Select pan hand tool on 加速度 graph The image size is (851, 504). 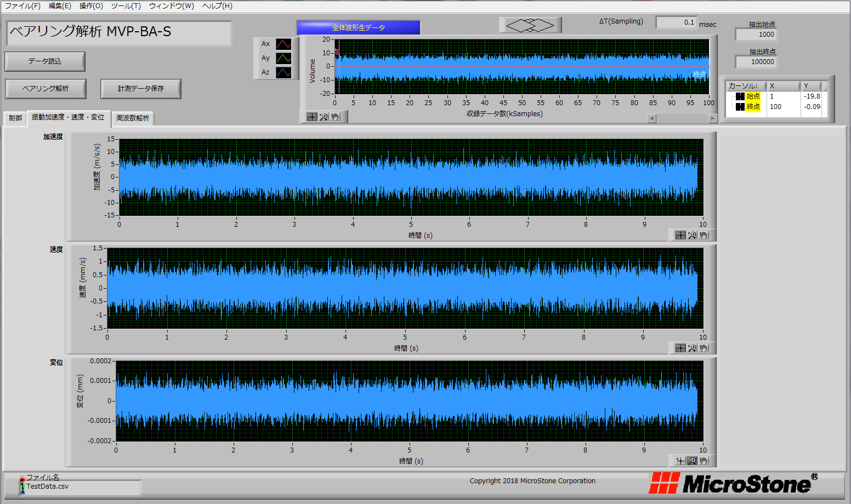704,235
